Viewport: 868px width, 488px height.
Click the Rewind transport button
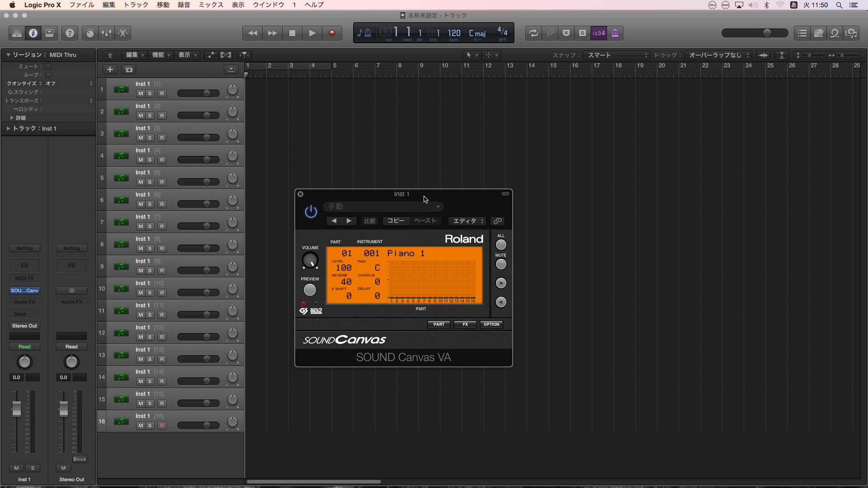[x=252, y=33]
